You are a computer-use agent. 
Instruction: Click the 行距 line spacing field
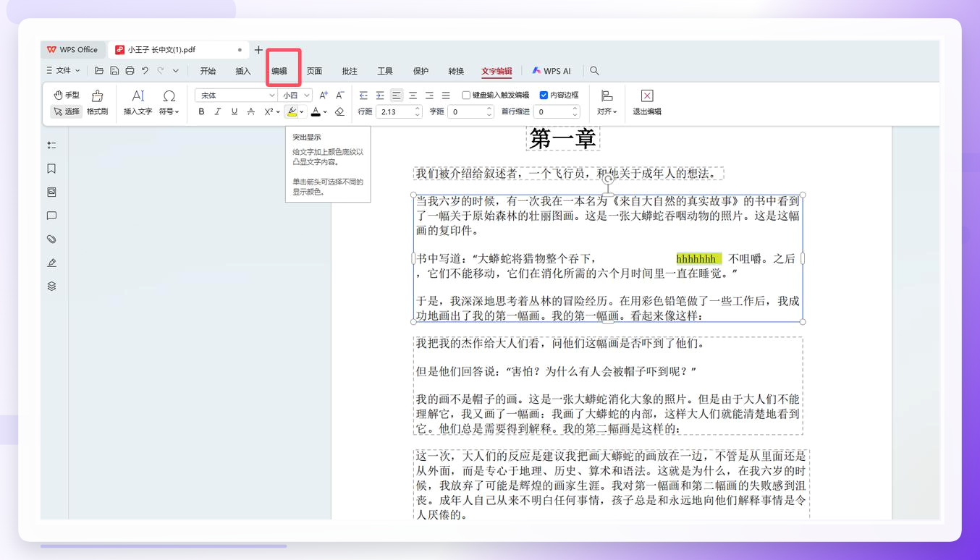[x=399, y=111]
